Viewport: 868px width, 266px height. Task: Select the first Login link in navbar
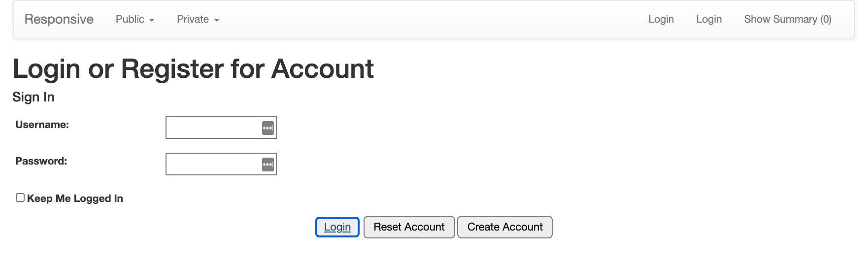click(x=661, y=19)
